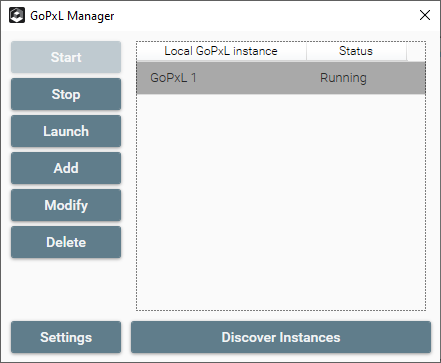Viewport: 441px width, 363px height.
Task: Click blank panel below Delete button
Action: [x=66, y=288]
